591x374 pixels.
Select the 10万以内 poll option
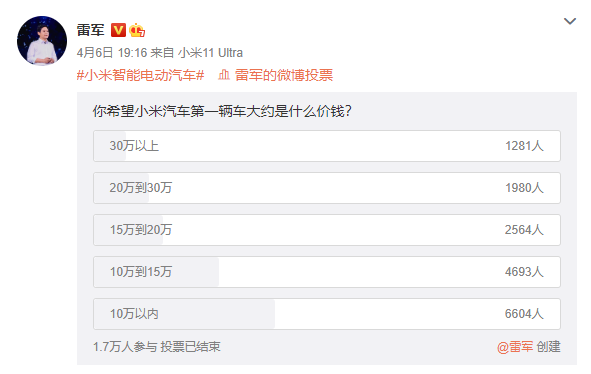[327, 314]
